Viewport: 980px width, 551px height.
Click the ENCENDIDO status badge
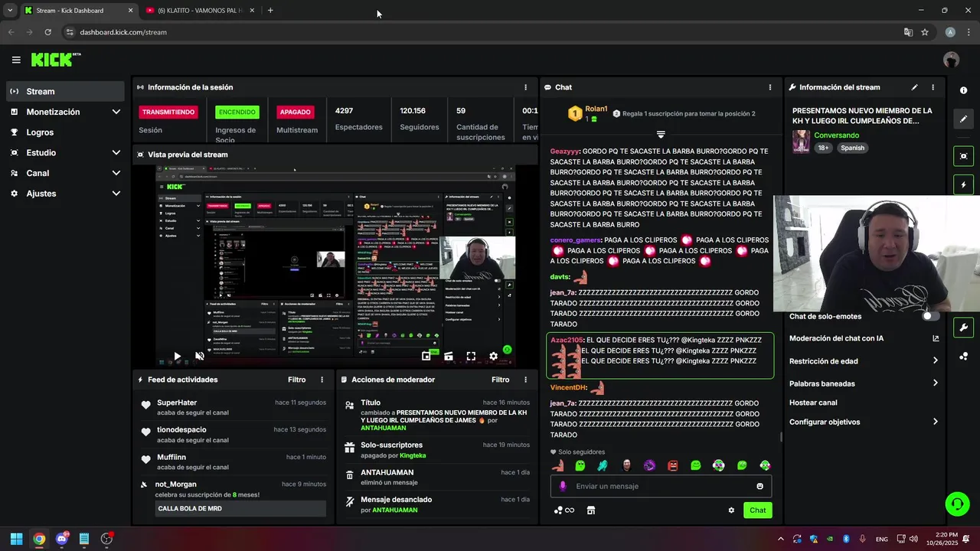pyautogui.click(x=237, y=112)
